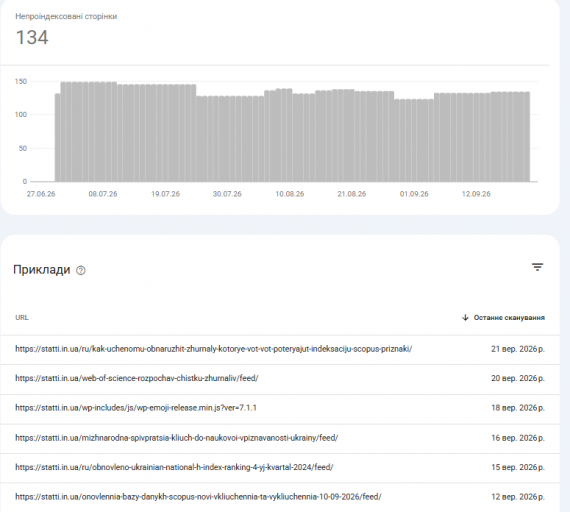Click the 150 value on chart axis
570x512 pixels.
coord(21,81)
